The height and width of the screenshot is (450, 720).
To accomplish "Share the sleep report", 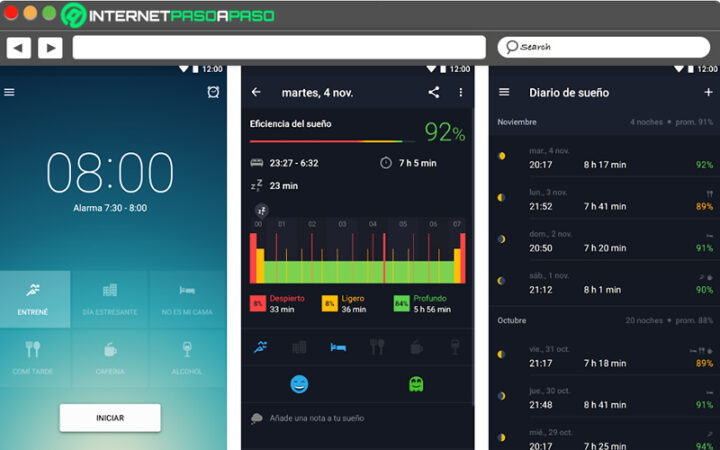I will pos(433,92).
